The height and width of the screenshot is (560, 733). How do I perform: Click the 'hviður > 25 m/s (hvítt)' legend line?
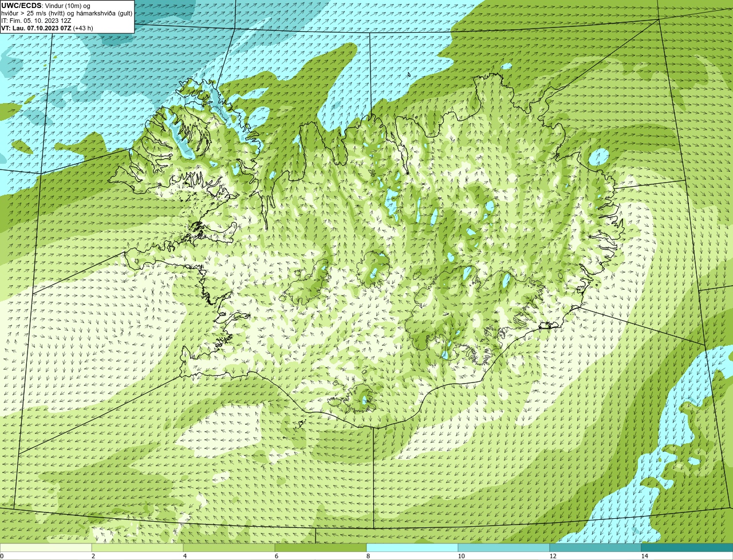pos(67,13)
